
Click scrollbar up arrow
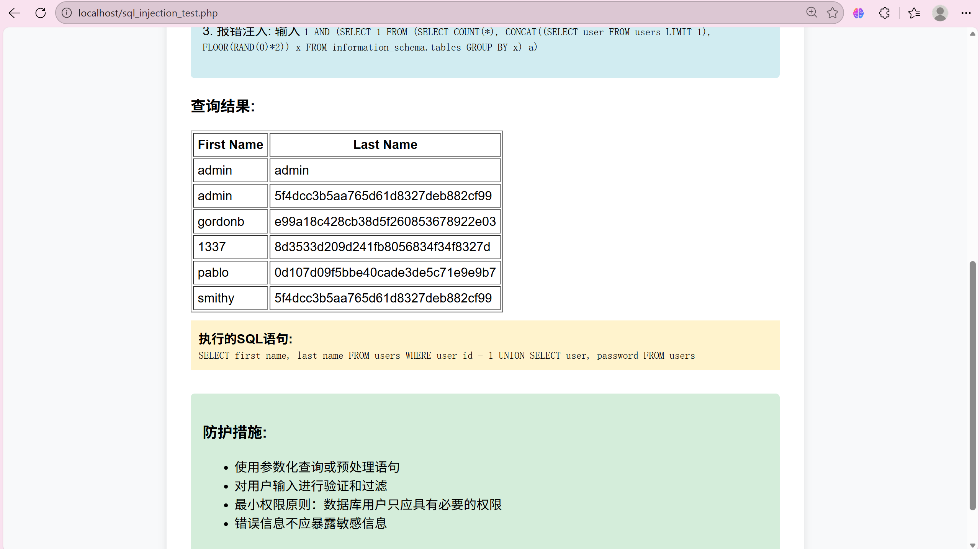[x=972, y=34]
